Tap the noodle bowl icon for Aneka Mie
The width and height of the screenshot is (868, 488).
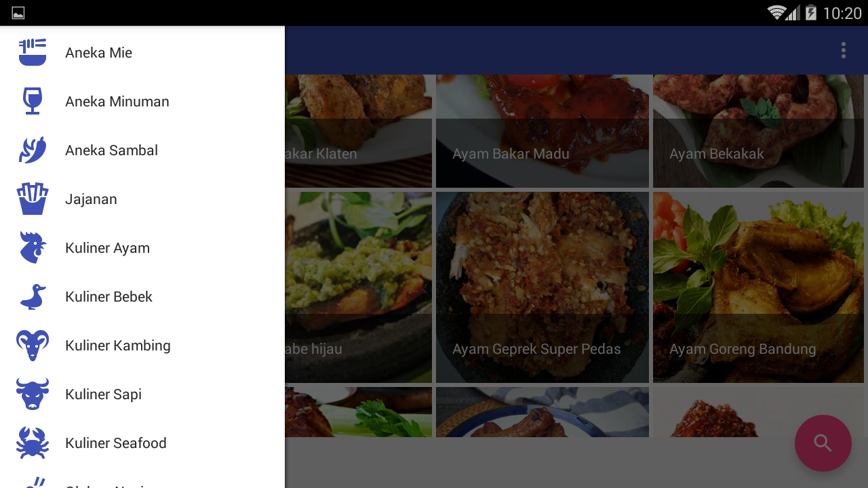[33, 53]
